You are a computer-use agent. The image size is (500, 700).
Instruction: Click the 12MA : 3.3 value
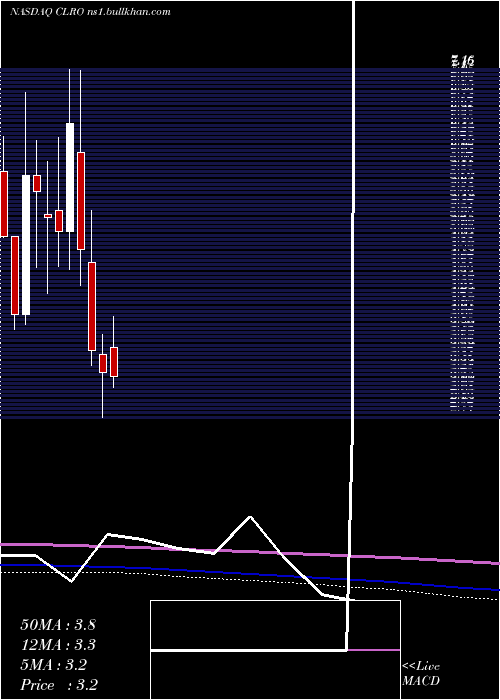[58, 645]
